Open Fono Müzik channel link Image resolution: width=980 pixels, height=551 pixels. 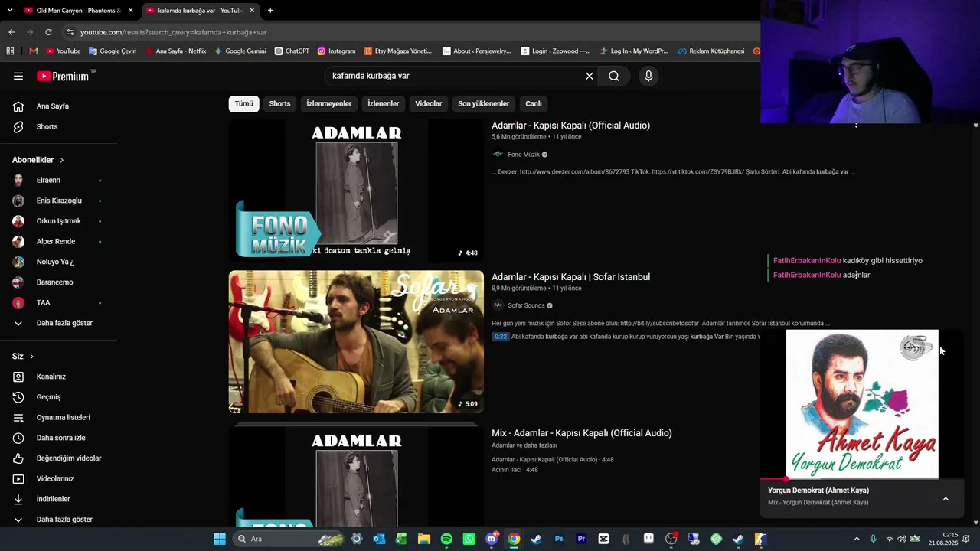(x=524, y=155)
